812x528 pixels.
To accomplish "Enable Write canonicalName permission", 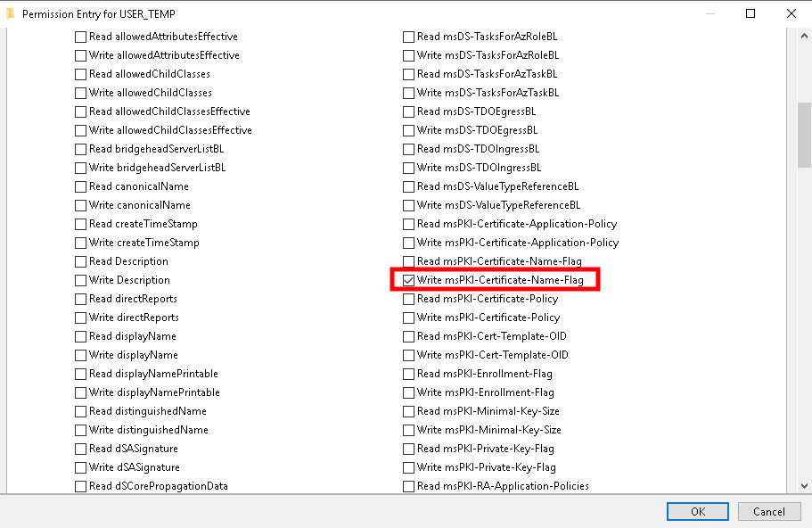I will (x=81, y=205).
